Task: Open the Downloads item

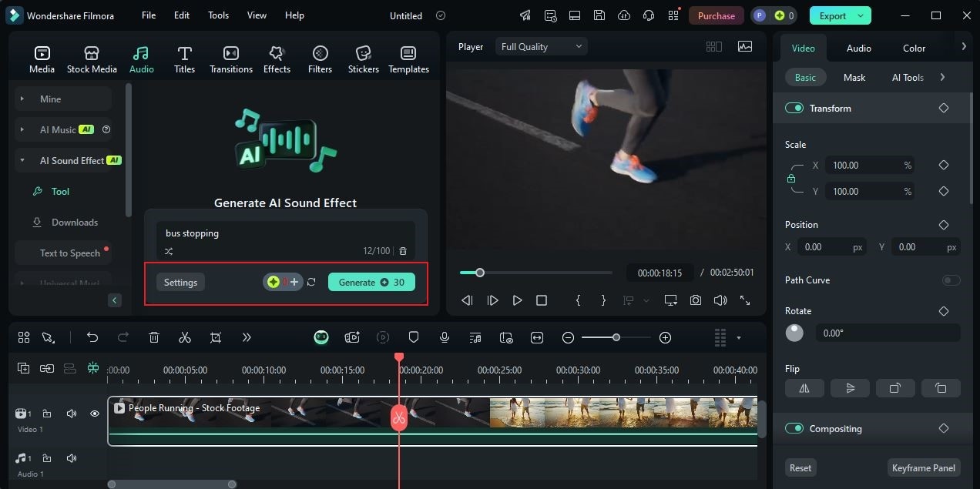Action: [x=75, y=222]
